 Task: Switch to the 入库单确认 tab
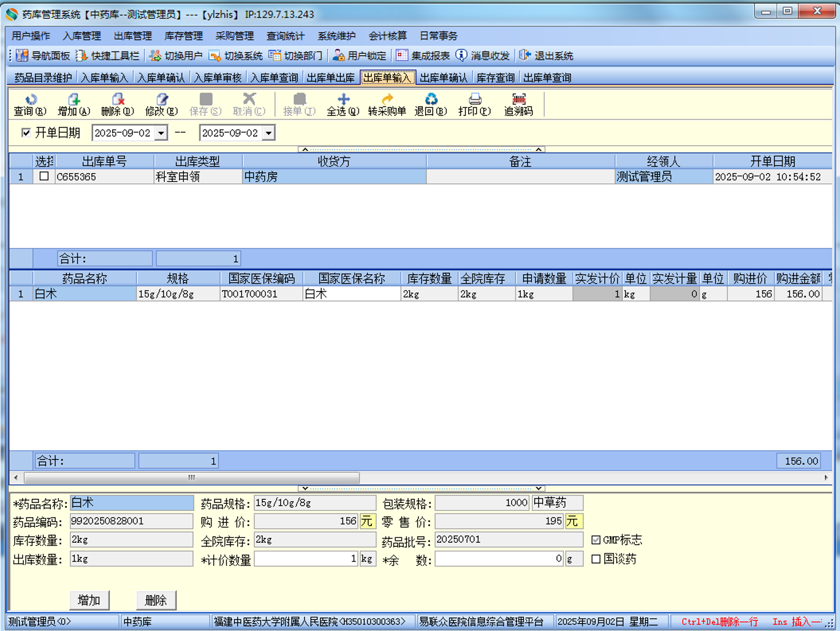point(161,78)
